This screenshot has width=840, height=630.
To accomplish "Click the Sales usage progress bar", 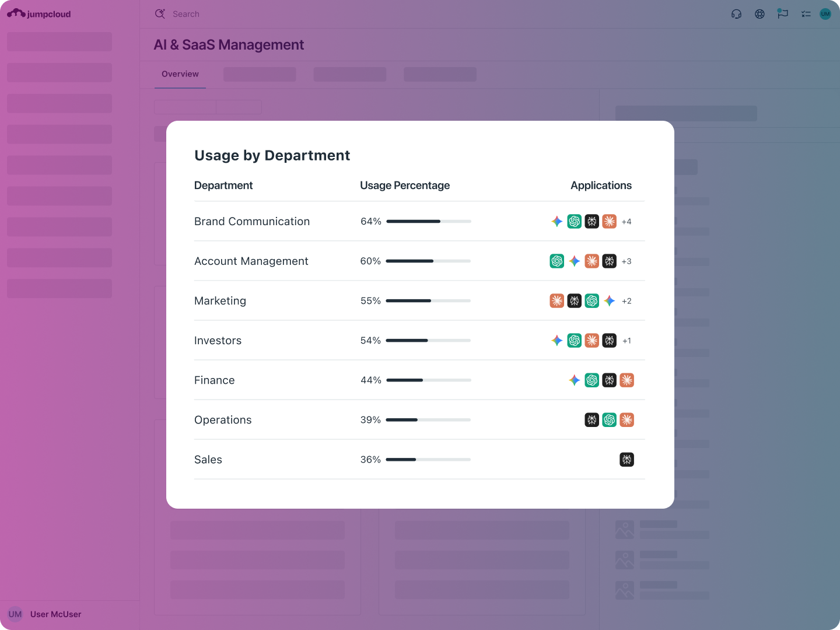I will coord(428,460).
